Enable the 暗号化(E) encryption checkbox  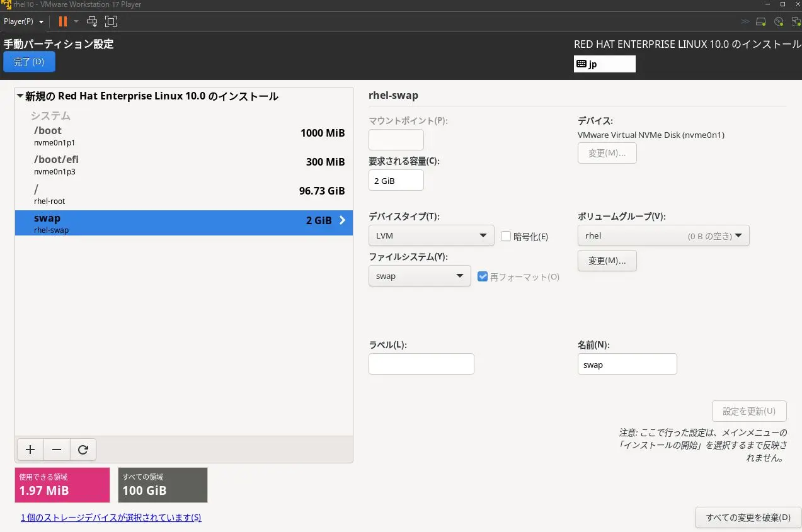506,236
